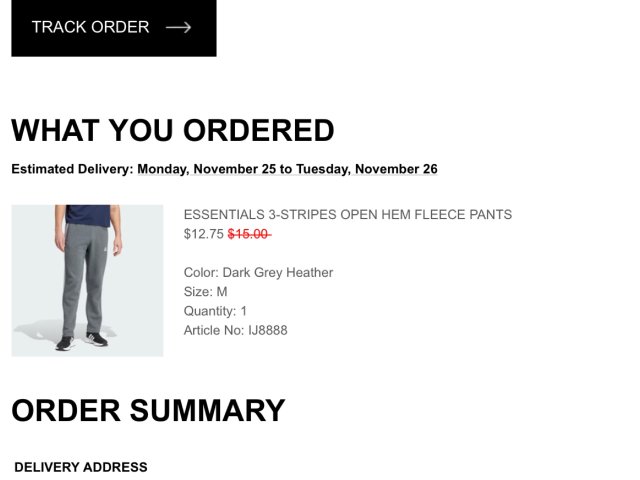Image resolution: width=640 pixels, height=480 pixels.
Task: Open the fleece pants product thumbnail
Action: [x=87, y=280]
